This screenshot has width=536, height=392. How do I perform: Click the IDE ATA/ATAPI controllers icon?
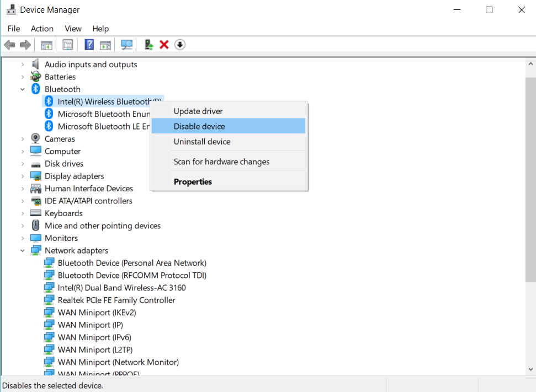(x=36, y=201)
